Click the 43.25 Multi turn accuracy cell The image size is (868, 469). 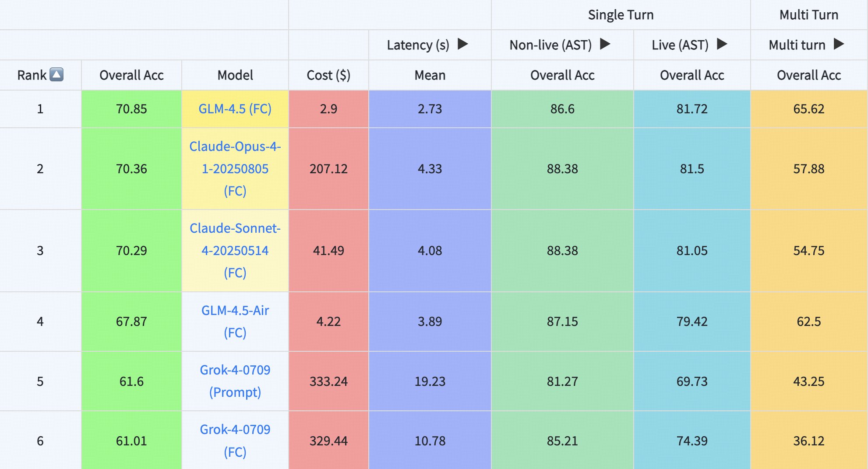(x=809, y=381)
